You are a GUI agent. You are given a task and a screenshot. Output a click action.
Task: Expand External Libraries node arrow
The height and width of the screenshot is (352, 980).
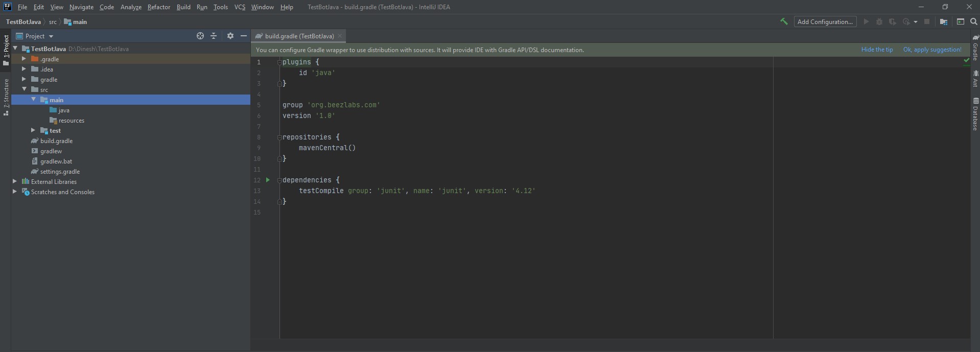pos(15,181)
